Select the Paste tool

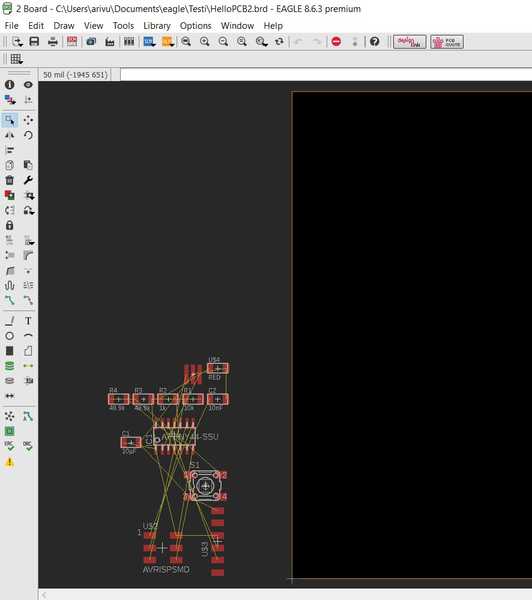(x=28, y=165)
